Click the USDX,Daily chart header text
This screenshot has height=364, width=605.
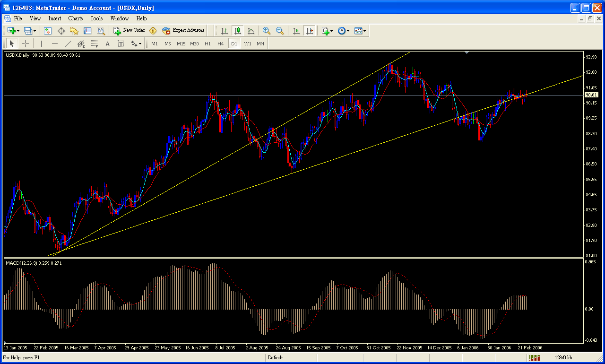[x=18, y=55]
